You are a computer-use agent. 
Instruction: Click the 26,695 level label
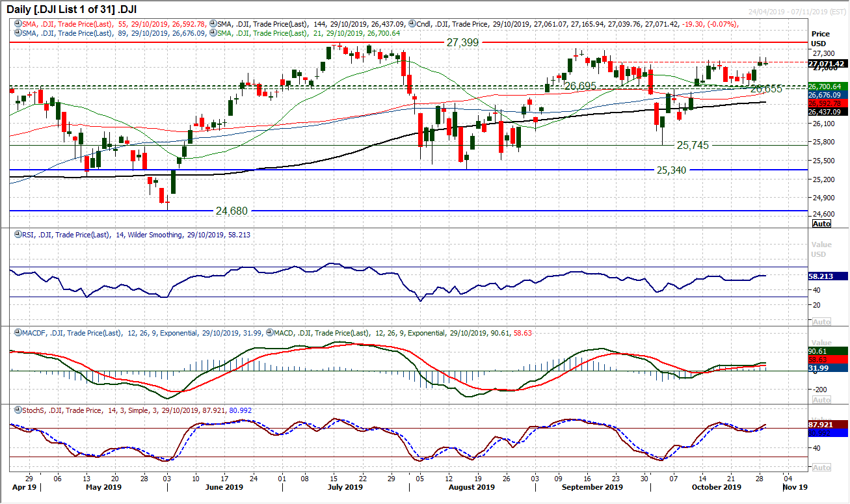pyautogui.click(x=580, y=86)
